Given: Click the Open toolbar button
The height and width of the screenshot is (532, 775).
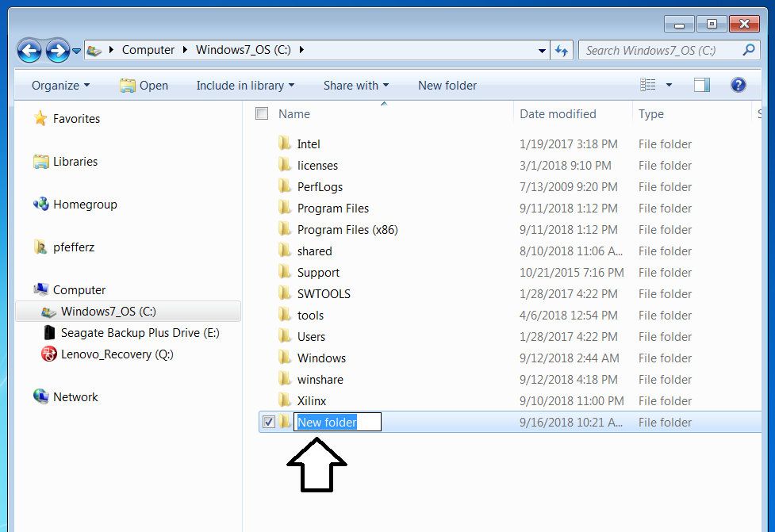Looking at the screenshot, I should click(x=144, y=86).
